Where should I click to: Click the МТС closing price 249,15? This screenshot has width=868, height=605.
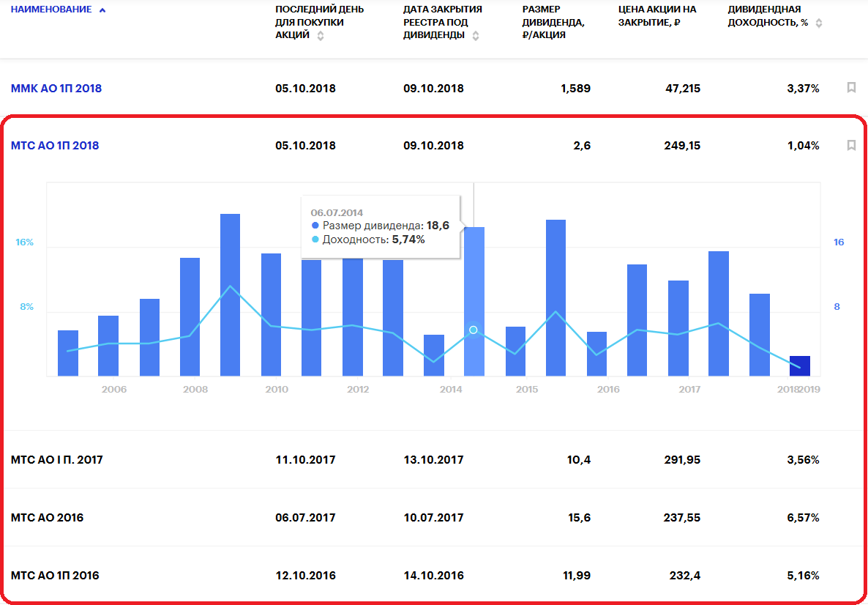[x=682, y=146]
